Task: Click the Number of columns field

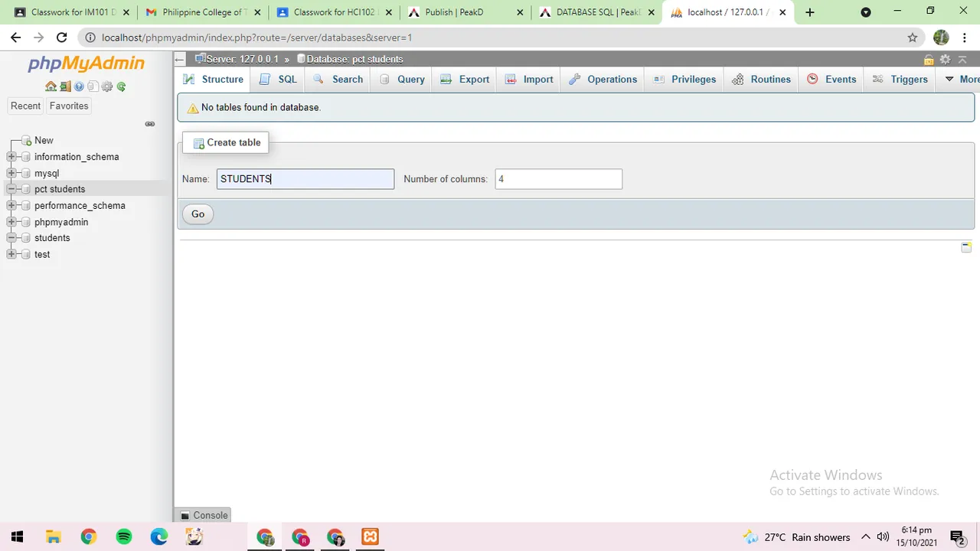Action: pyautogui.click(x=559, y=179)
